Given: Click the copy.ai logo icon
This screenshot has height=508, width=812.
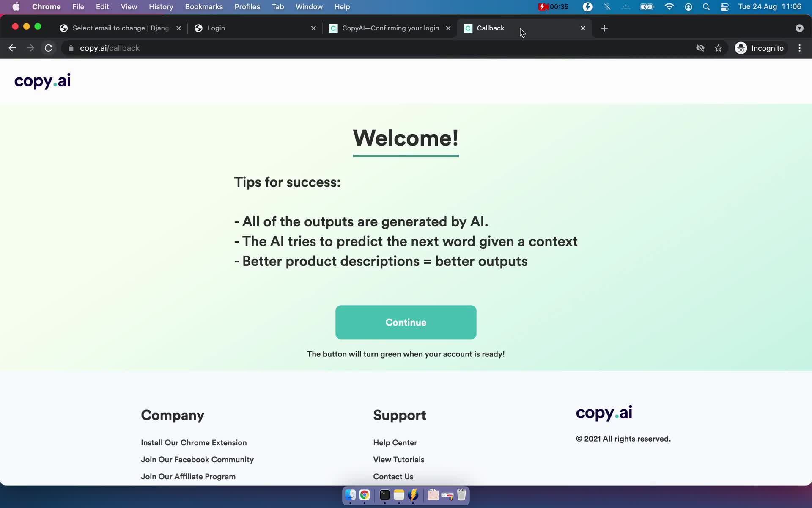Looking at the screenshot, I should click(42, 81).
